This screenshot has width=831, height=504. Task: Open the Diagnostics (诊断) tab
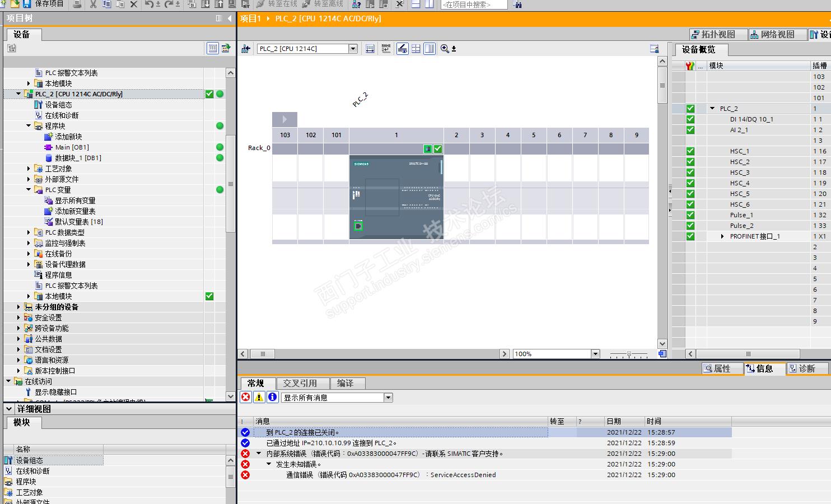point(807,368)
